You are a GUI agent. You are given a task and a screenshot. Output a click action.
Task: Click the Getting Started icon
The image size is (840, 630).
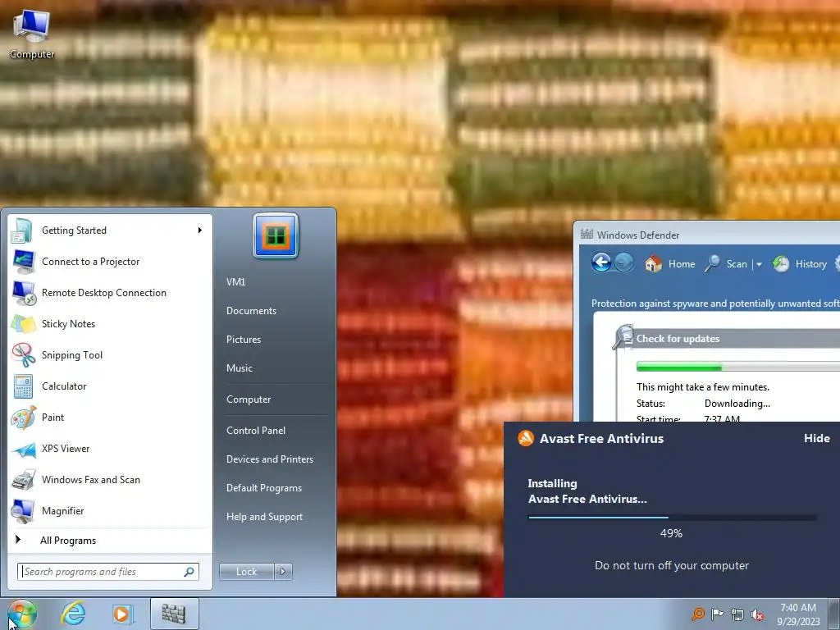pyautogui.click(x=22, y=231)
